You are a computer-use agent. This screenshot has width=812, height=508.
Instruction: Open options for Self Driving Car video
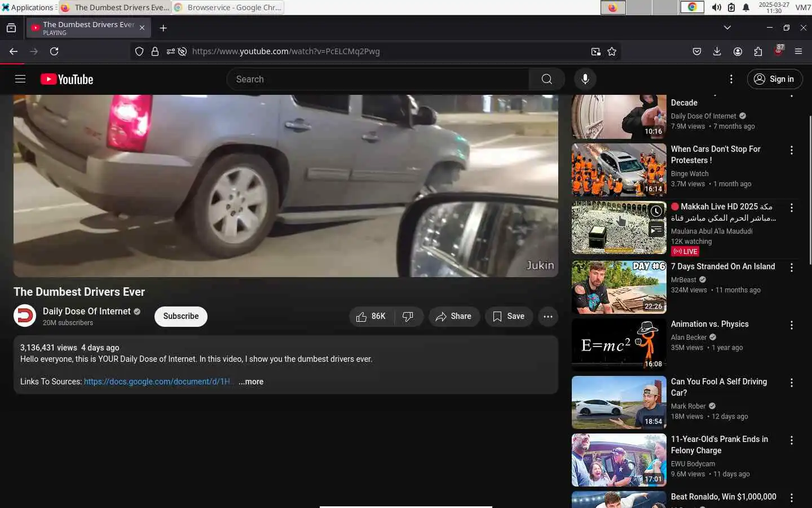click(792, 383)
